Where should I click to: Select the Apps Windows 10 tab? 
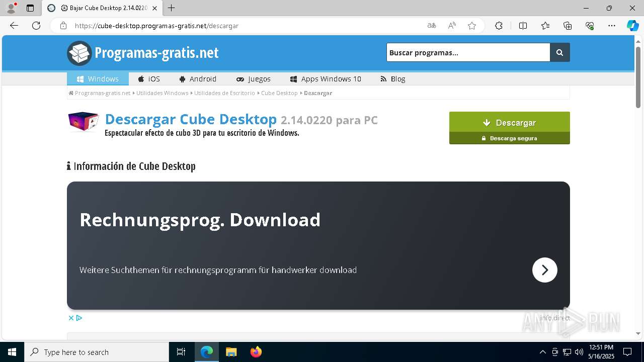[x=326, y=79]
